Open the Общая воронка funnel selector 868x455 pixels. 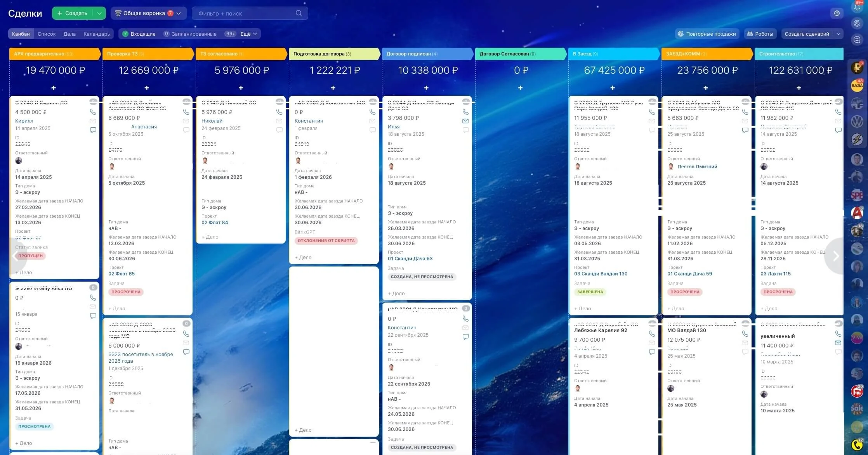[x=148, y=13]
